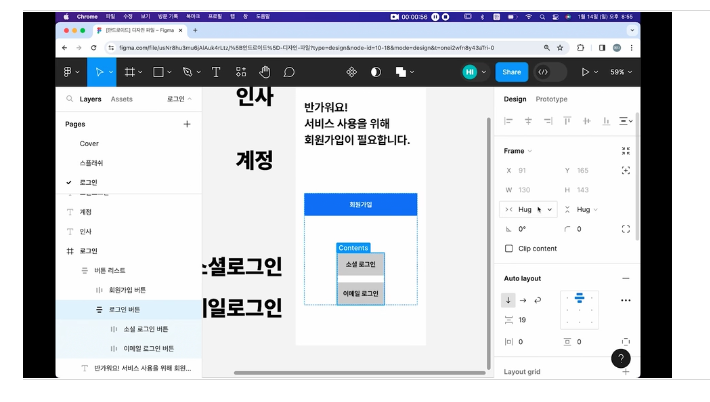710x402 pixels.
Task: Open the 스플래쉬 page
Action: 91,163
